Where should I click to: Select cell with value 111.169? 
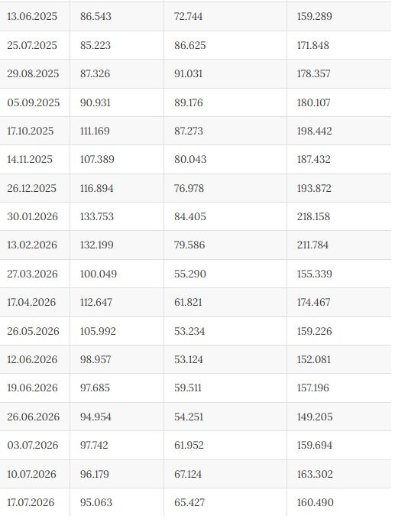pyautogui.click(x=95, y=131)
